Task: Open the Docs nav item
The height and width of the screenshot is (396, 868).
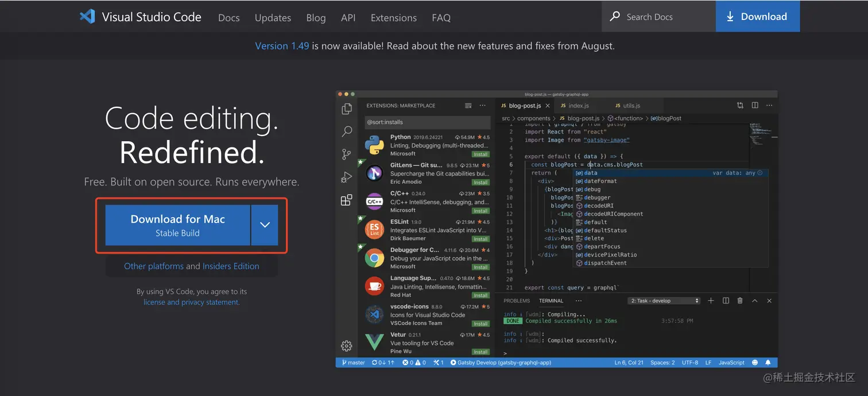Action: (229, 18)
